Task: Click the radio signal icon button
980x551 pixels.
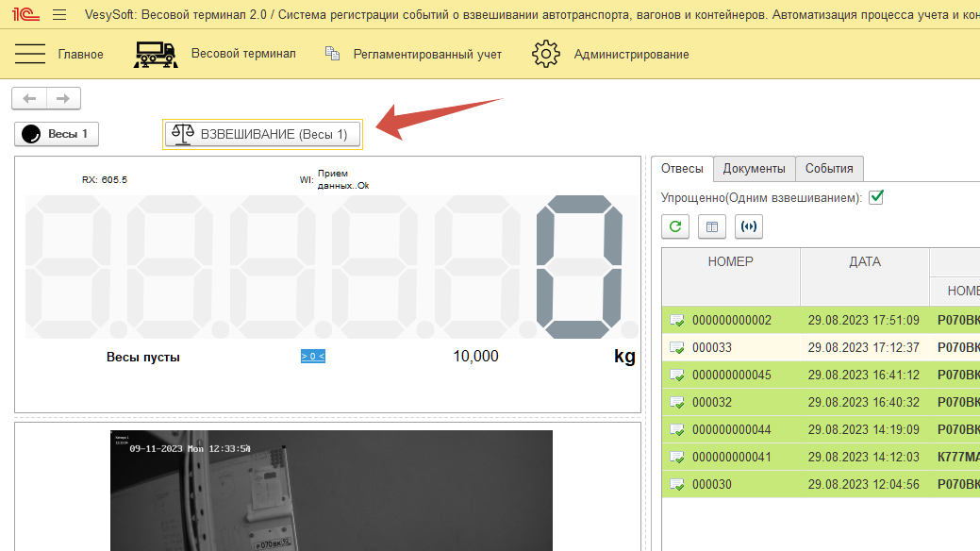Action: [748, 225]
